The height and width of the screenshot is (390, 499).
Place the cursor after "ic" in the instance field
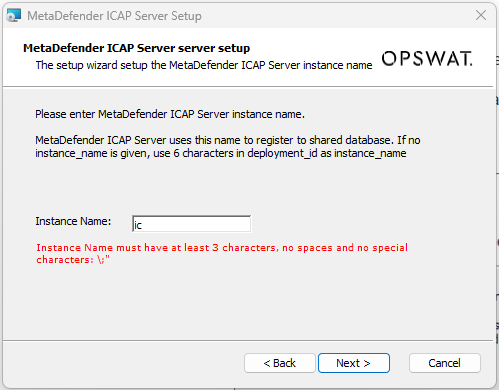(x=143, y=225)
